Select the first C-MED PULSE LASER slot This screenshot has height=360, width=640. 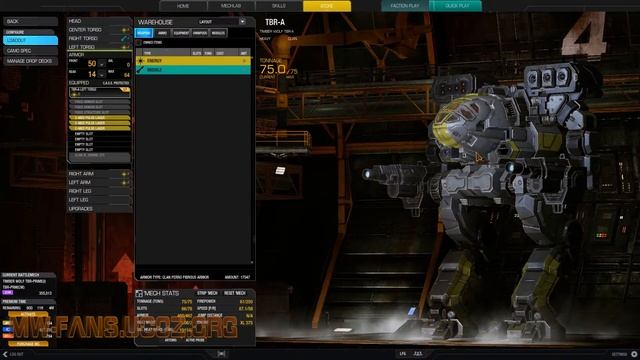coord(100,118)
